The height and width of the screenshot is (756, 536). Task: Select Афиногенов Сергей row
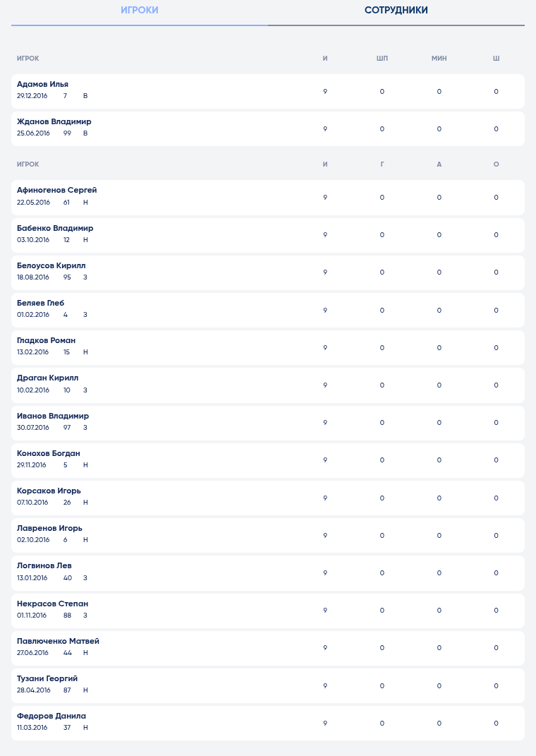[268, 198]
